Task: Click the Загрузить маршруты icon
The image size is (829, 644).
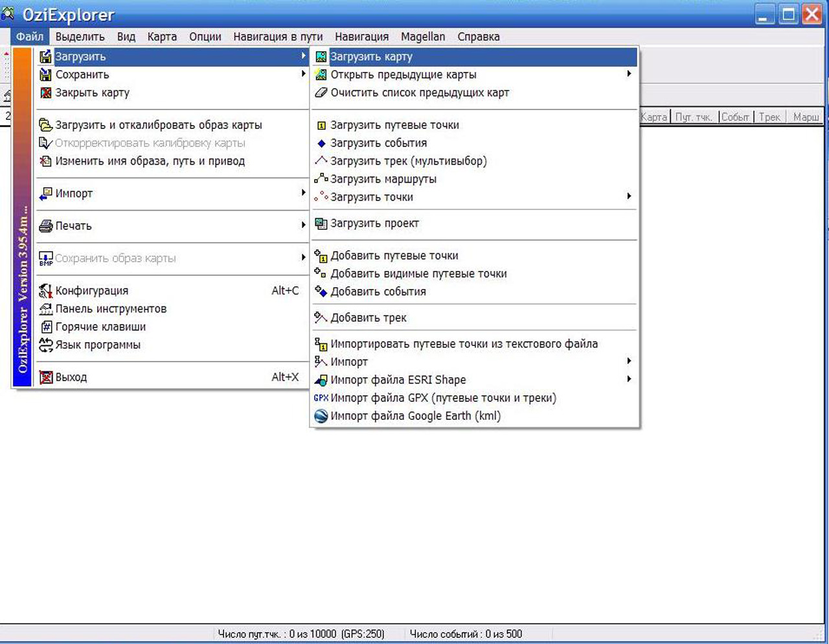Action: tap(321, 179)
